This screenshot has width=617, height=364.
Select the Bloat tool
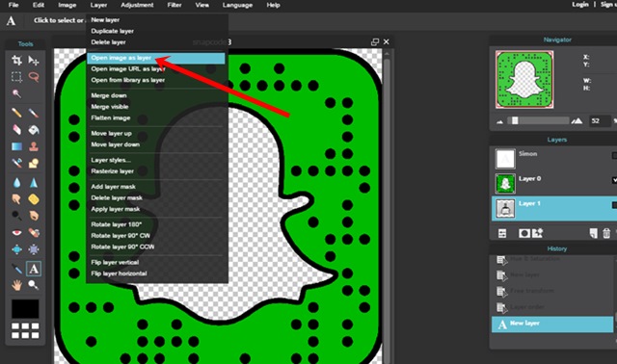click(16, 249)
